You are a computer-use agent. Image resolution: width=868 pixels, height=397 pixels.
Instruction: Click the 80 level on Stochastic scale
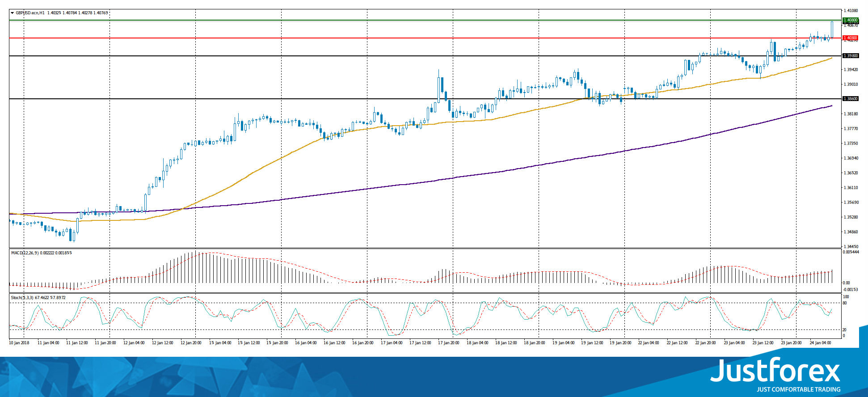click(845, 303)
